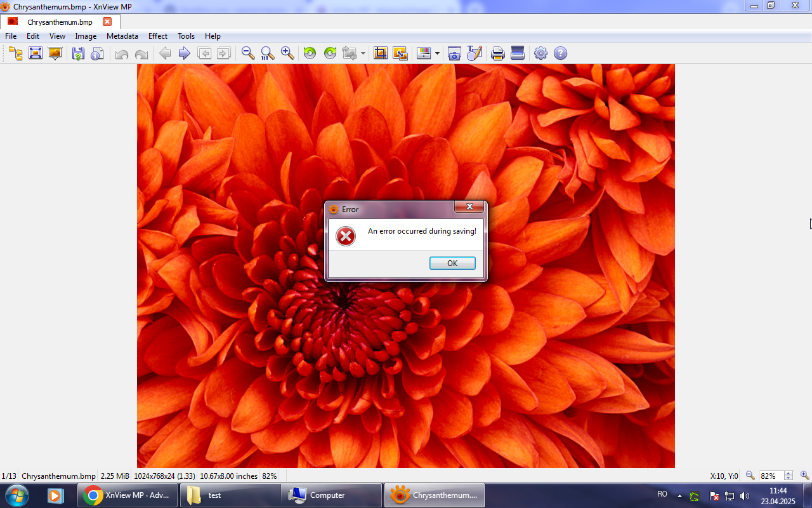Open file properties info icon
This screenshot has height=508, width=812.
(97, 53)
